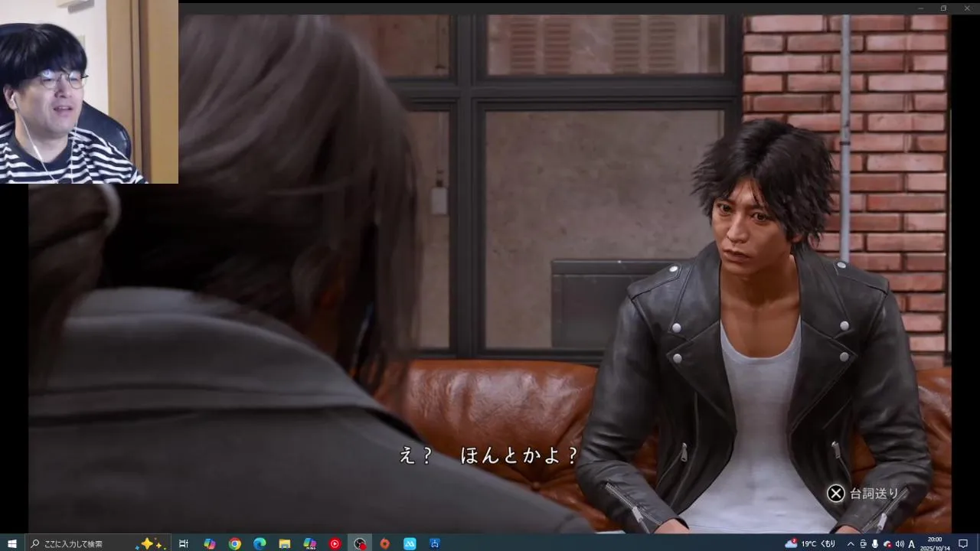Open Task View in the taskbar

(x=184, y=543)
